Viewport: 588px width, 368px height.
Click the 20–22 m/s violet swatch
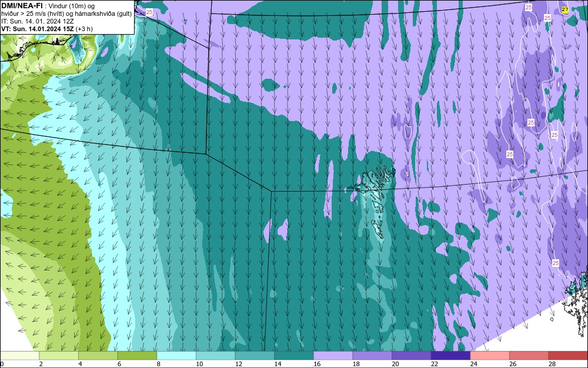(412, 355)
